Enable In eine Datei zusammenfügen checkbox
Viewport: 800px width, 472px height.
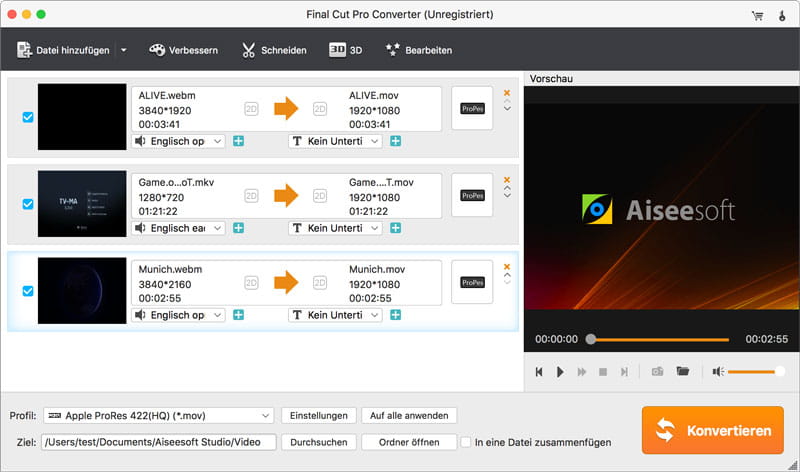click(465, 442)
